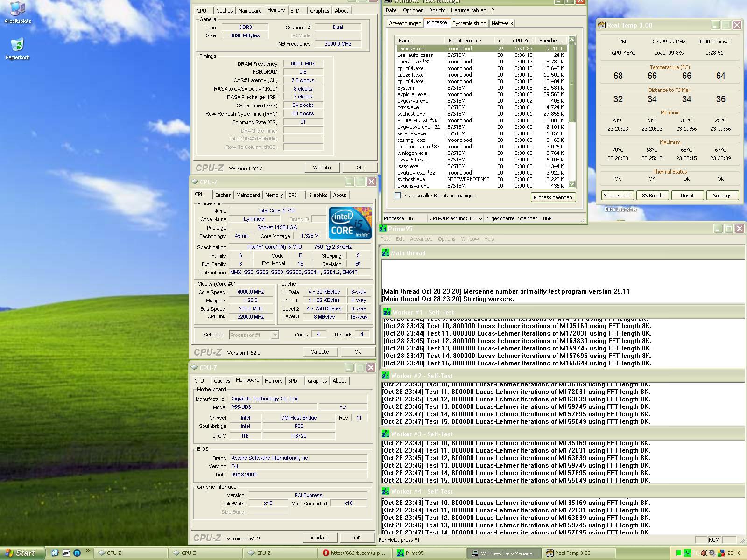The image size is (747, 560).
Task: Click OK in CPU-Z mainboard window
Action: pyautogui.click(x=357, y=538)
